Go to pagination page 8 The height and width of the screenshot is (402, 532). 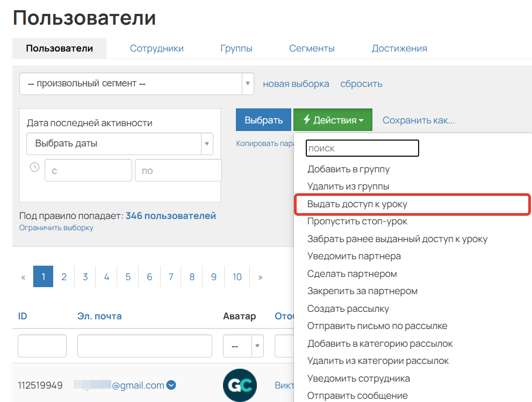click(192, 277)
